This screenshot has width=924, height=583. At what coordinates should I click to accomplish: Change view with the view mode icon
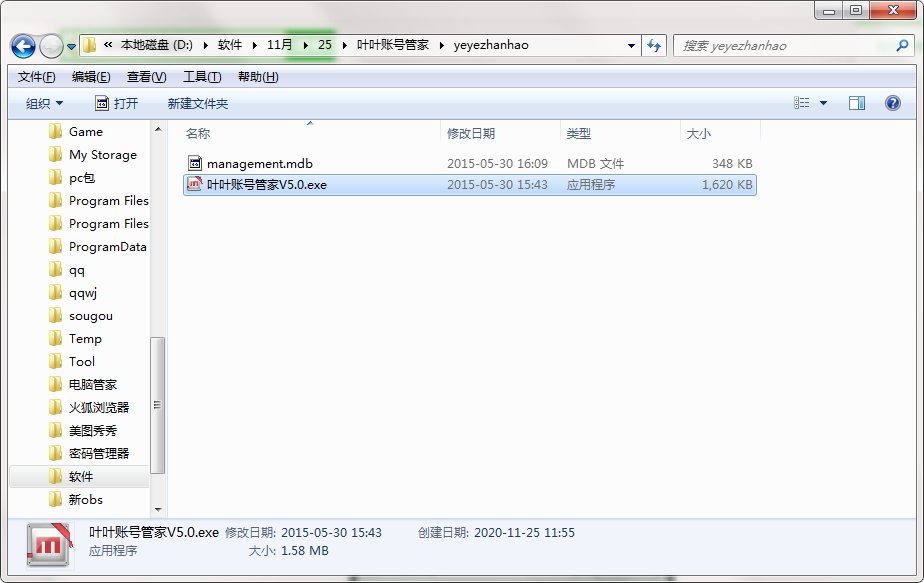[801, 103]
